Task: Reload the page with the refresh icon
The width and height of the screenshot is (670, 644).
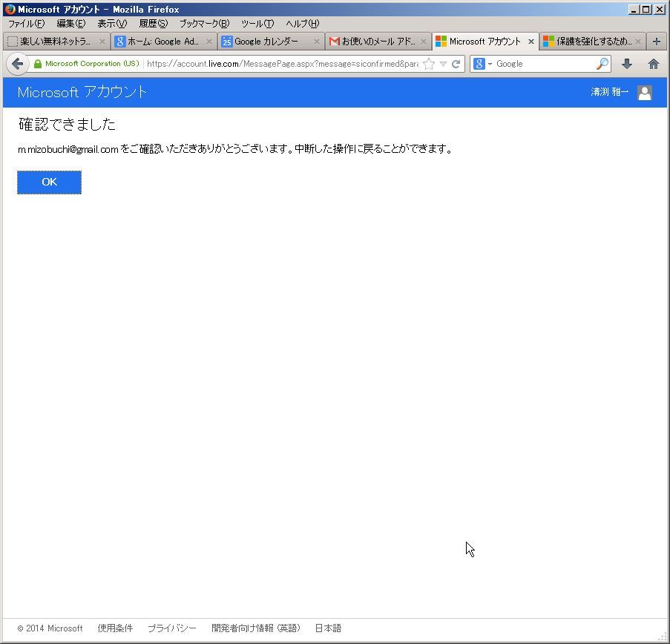Action: tap(456, 64)
